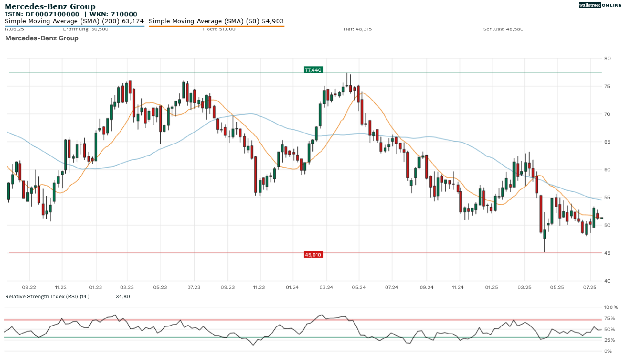Click the 01.24 x-axis date label

coord(292,287)
